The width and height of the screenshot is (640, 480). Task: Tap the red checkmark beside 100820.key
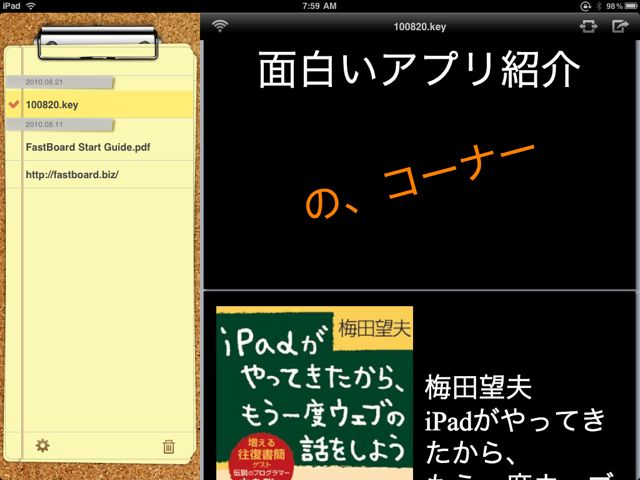tap(14, 104)
